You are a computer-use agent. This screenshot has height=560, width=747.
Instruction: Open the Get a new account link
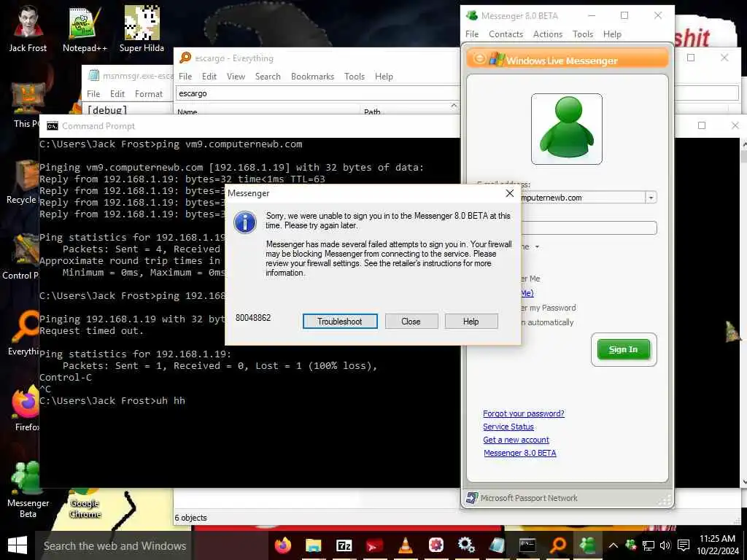(x=516, y=440)
